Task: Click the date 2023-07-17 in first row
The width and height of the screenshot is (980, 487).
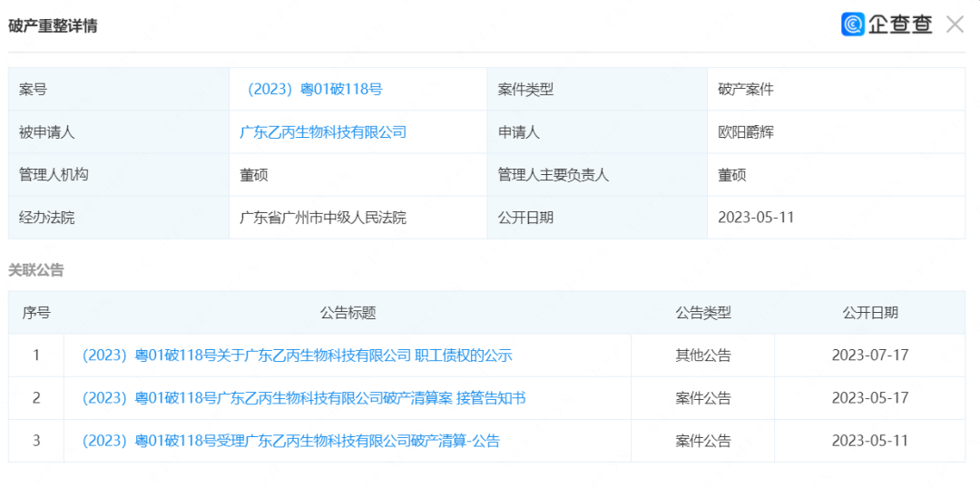Action: pos(869,356)
